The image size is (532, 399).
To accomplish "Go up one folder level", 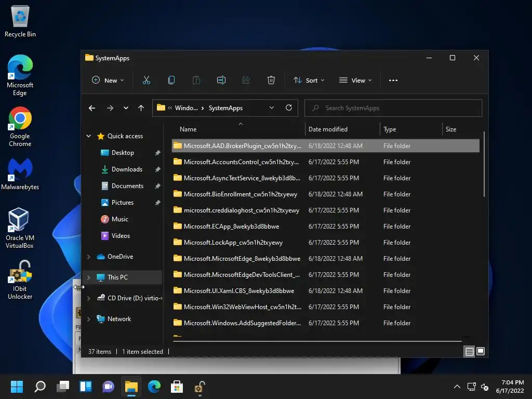I will click(x=141, y=108).
